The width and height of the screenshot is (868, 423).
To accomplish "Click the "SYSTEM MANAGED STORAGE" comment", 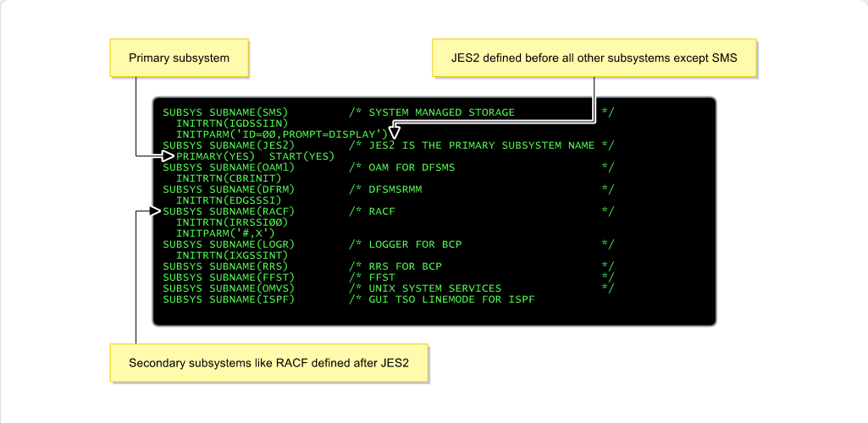I will pos(441,113).
